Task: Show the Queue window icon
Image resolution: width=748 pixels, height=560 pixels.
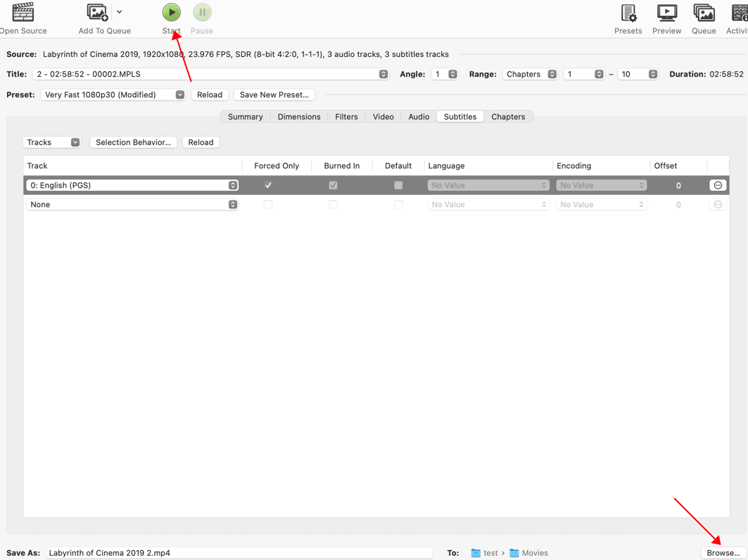Action: pos(704,13)
